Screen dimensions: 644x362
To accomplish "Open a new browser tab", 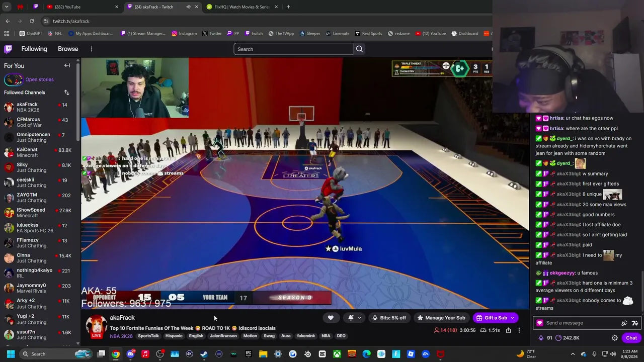I will click(x=288, y=7).
